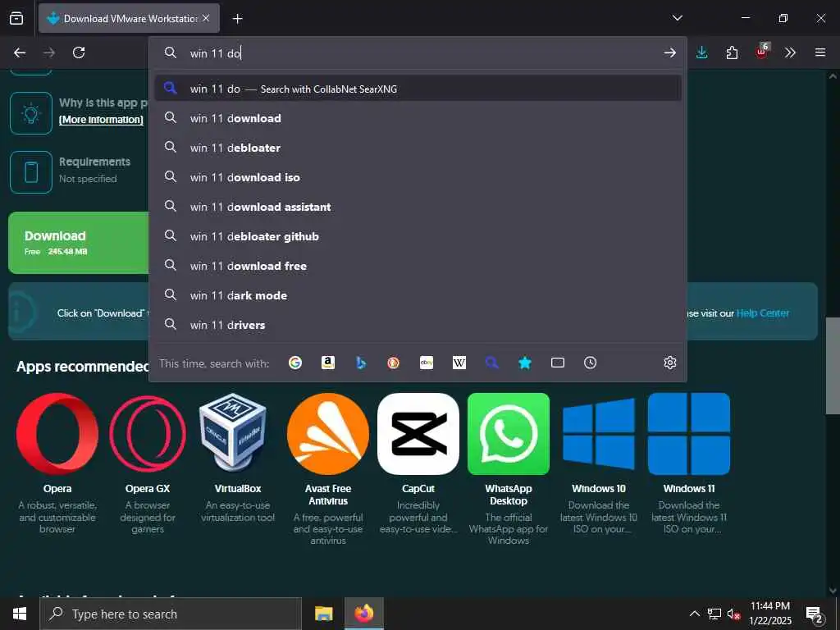
Task: Choose suggestion "win 11 dark mode"
Action: (x=418, y=295)
